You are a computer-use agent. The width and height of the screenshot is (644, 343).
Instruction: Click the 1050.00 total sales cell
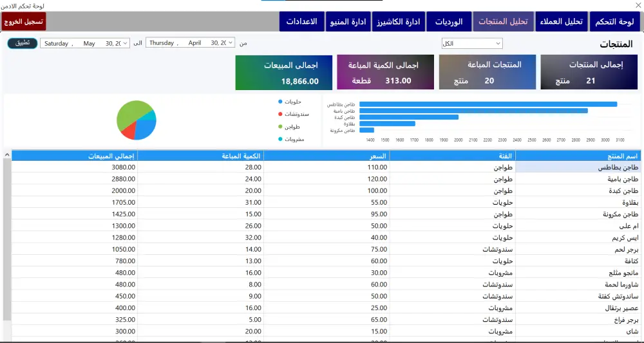74,249
